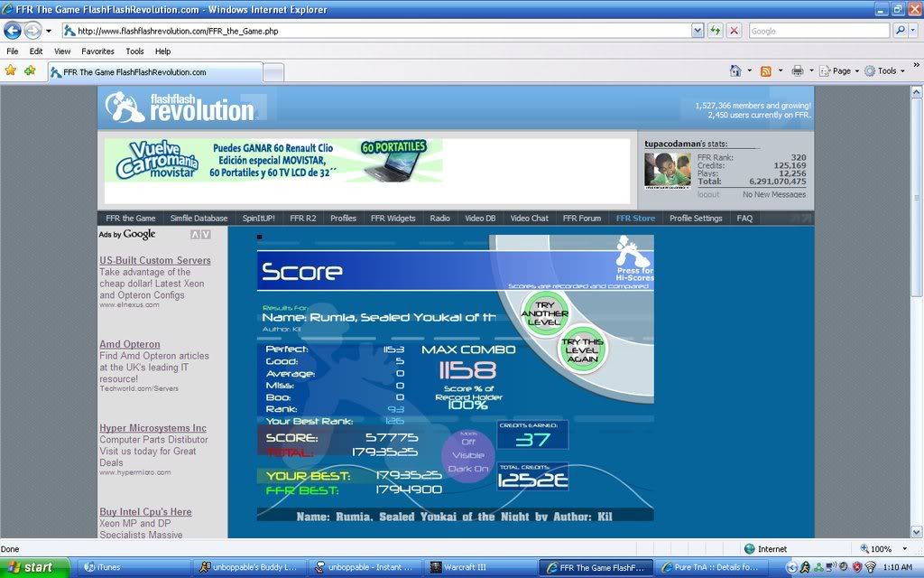Click the Add to Favorites icon

[x=30, y=70]
